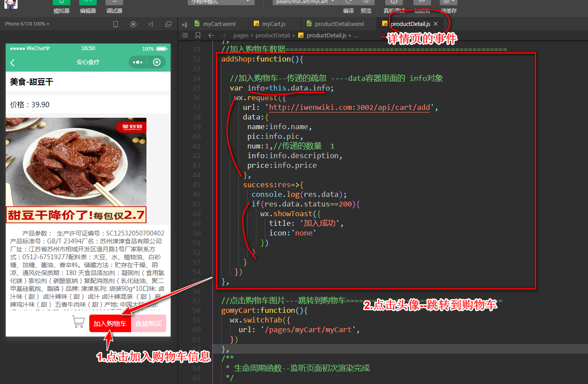Tap the capsule close circle in simulator
The width and height of the screenshot is (588, 384).
click(157, 62)
